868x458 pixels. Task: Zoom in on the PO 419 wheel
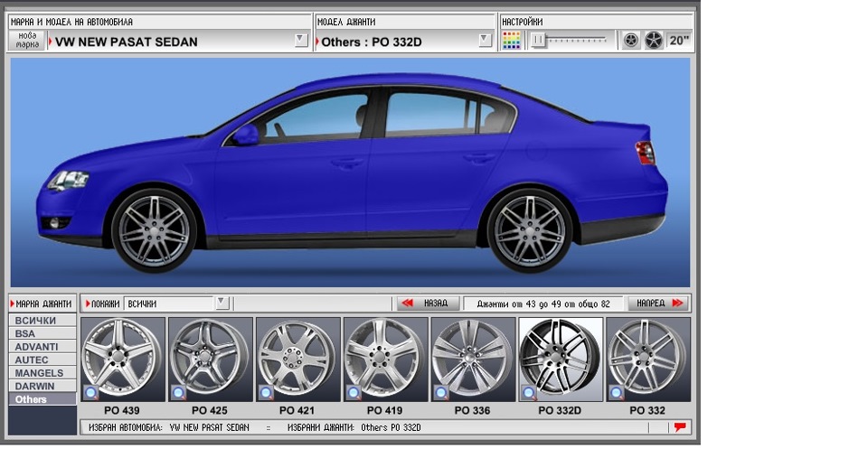(354, 393)
